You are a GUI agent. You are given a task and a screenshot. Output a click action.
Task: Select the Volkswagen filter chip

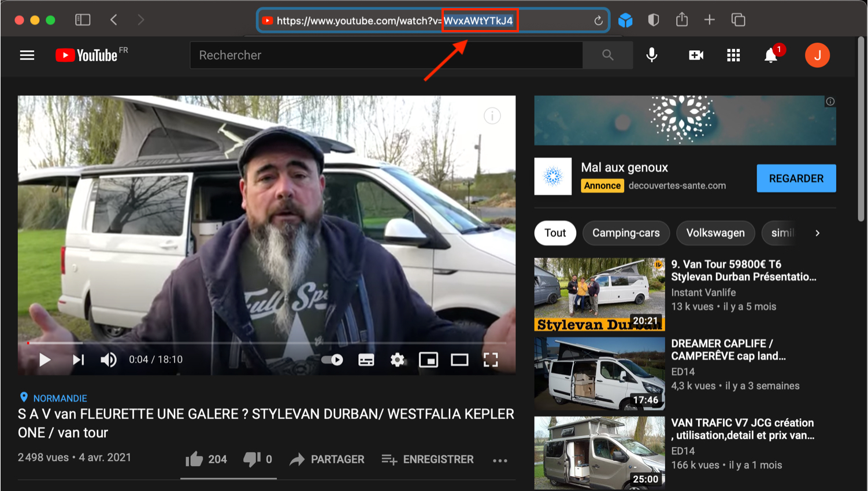[x=715, y=233]
